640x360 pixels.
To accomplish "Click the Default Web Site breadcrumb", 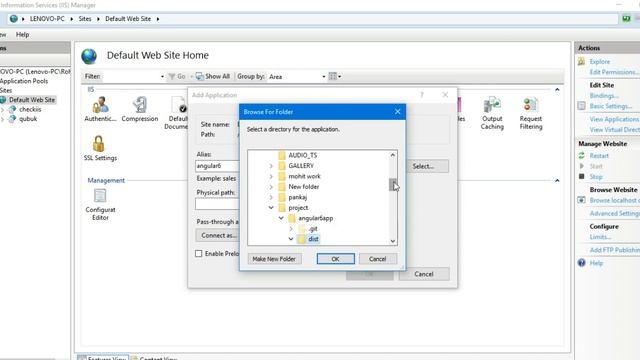I will tap(128, 19).
